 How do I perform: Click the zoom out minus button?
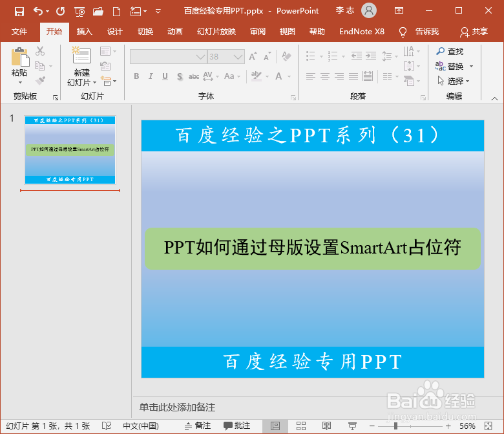[372, 426]
